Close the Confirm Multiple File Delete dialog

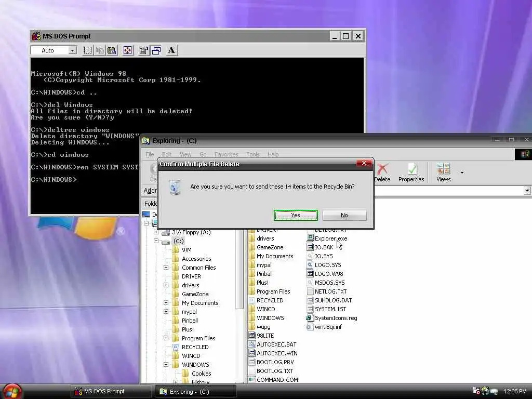click(364, 163)
